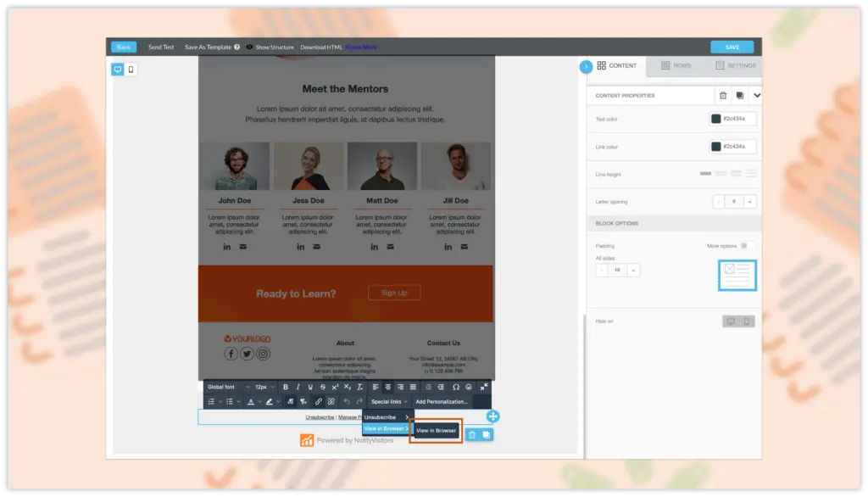Switch to mobile preview icon
868x497 pixels.
(x=131, y=70)
